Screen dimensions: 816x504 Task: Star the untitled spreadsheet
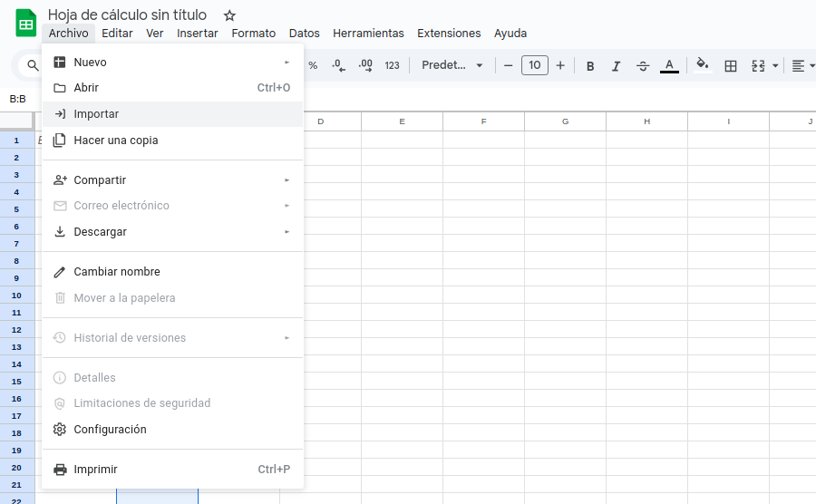pyautogui.click(x=229, y=15)
